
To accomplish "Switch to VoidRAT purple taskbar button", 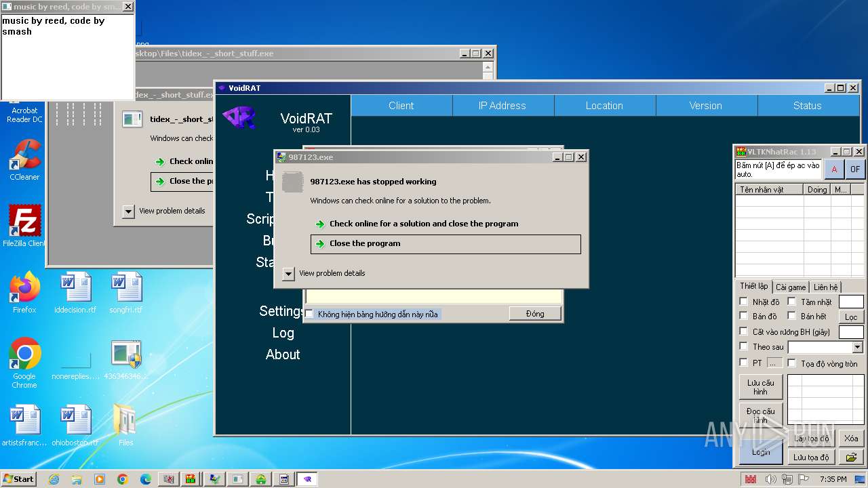I will click(307, 479).
